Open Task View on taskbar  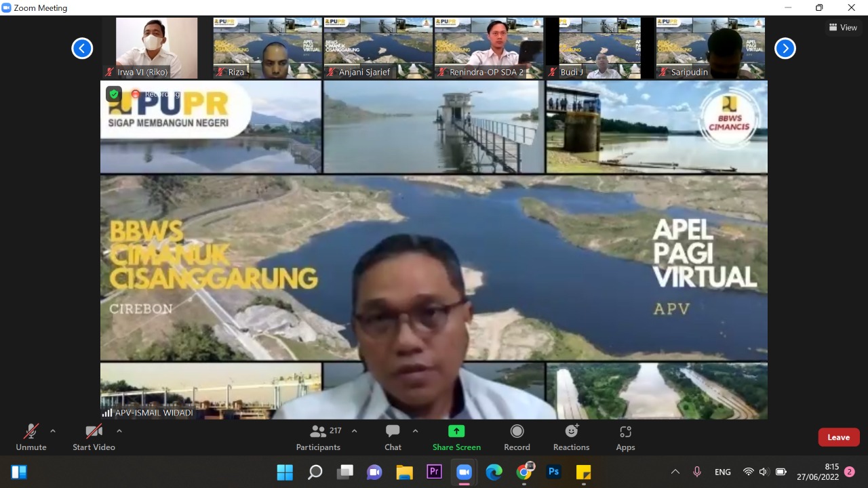click(345, 472)
